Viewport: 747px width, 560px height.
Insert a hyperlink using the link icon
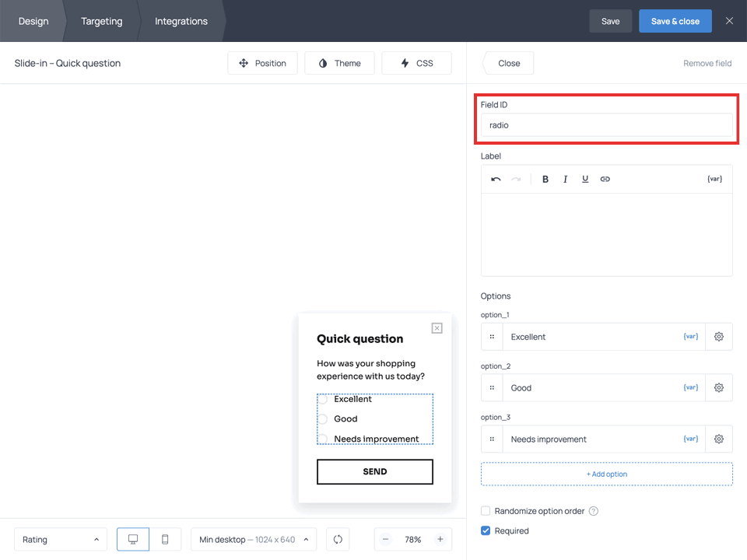605,178
